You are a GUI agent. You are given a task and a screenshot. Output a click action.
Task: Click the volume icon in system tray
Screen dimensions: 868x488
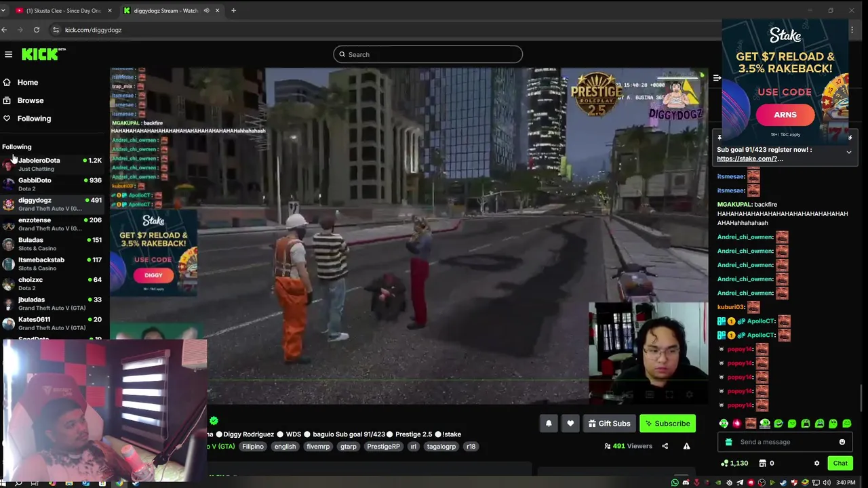click(827, 483)
